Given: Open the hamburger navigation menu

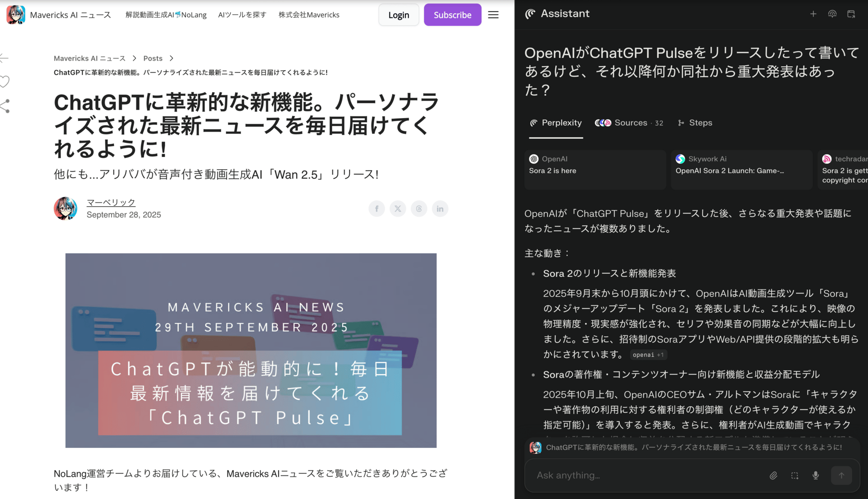Looking at the screenshot, I should tap(493, 15).
